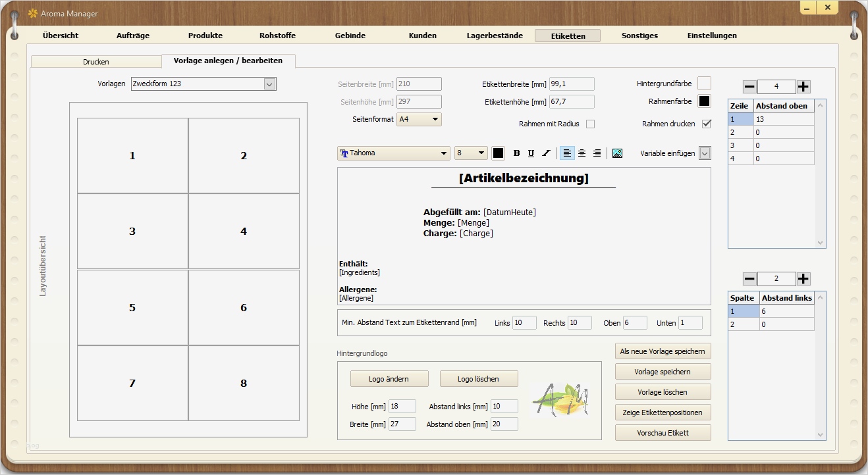Screen dimensions: 868x475
Task: Center align the label text
Action: click(582, 153)
